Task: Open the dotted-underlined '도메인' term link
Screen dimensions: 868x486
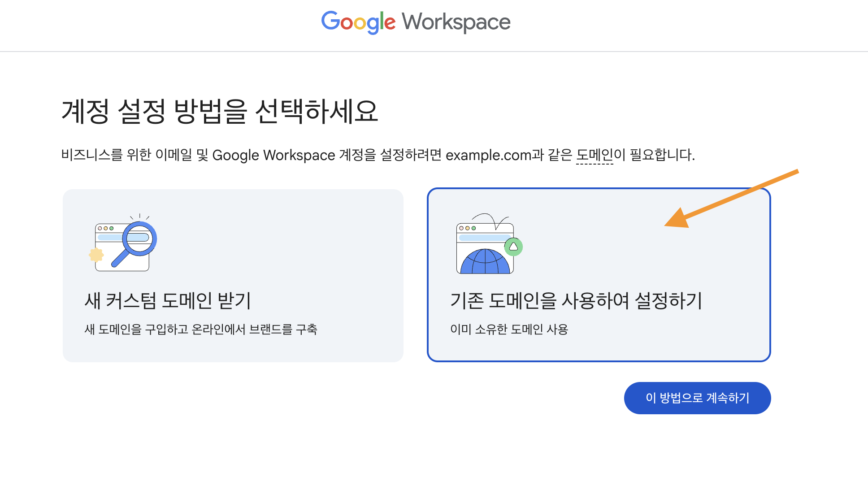Action: pos(594,155)
